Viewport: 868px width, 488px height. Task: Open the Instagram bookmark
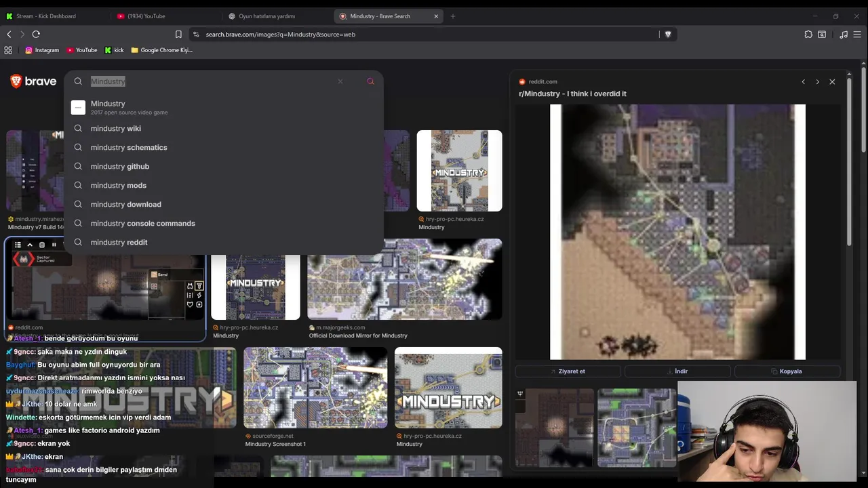[x=42, y=50]
